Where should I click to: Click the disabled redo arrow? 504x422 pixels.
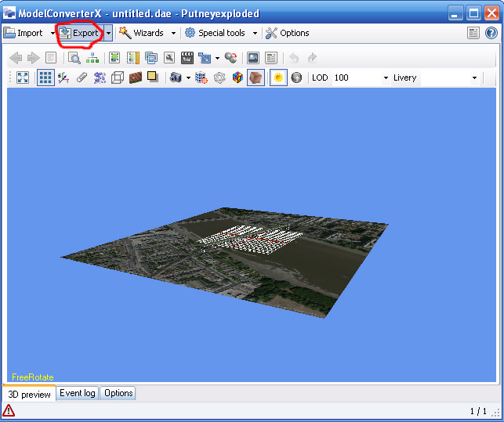(312, 58)
